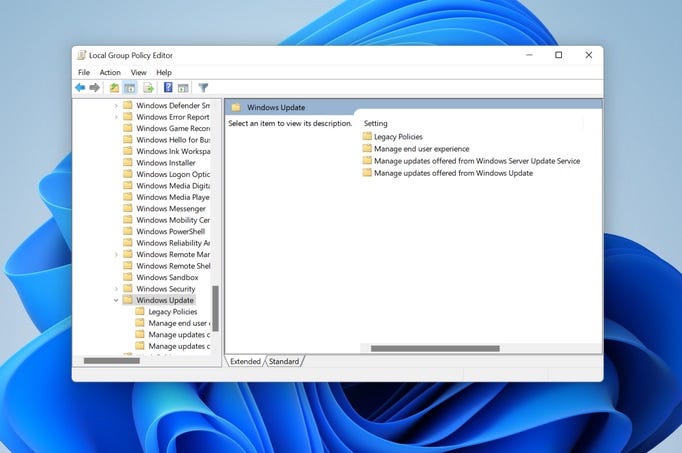Click the Up one level folder icon

[114, 88]
